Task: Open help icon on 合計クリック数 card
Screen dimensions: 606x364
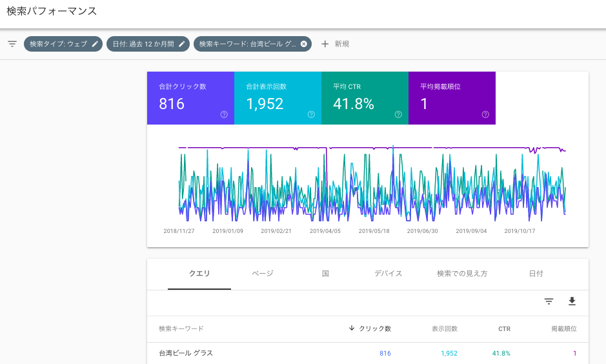Action: click(224, 114)
